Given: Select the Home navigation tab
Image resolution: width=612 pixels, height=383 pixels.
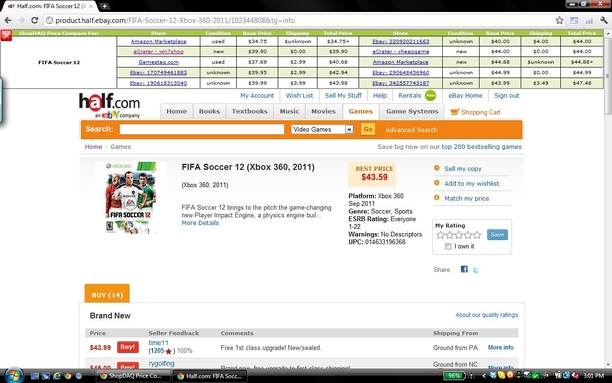Looking at the screenshot, I should click(176, 111).
